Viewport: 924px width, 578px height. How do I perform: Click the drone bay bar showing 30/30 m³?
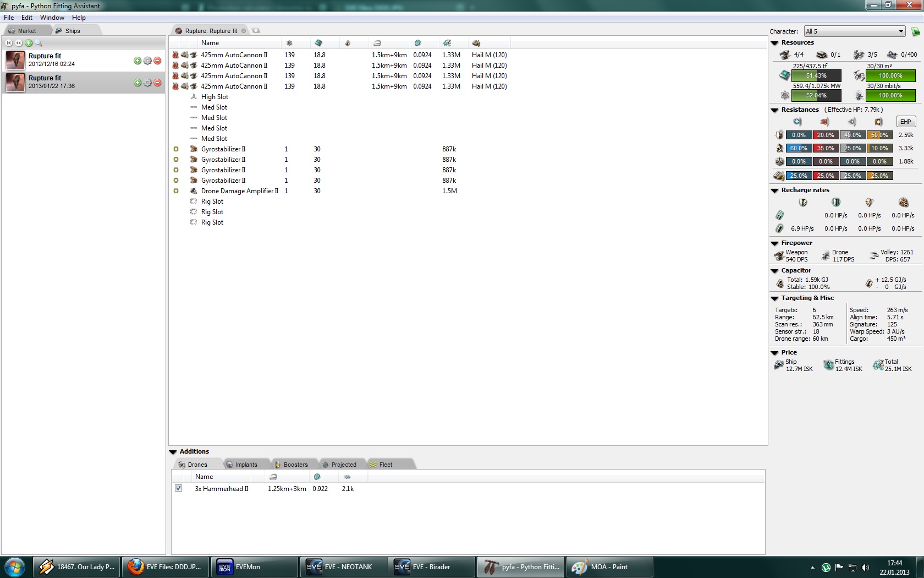click(x=890, y=75)
